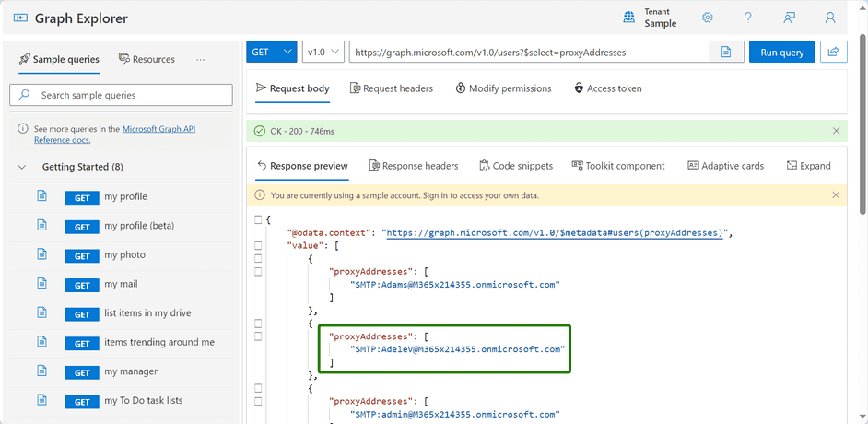Open document icon next to my mail
This screenshot has height=424, width=868.
pos(42,283)
